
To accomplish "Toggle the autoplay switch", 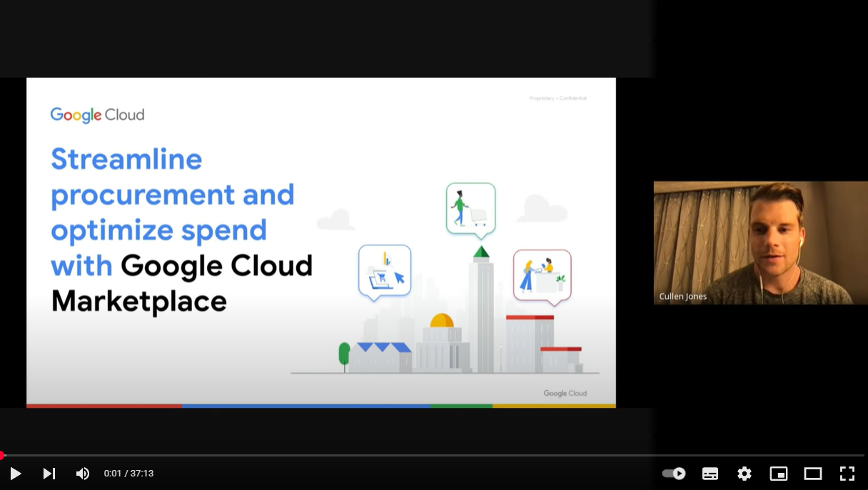I will click(x=673, y=474).
